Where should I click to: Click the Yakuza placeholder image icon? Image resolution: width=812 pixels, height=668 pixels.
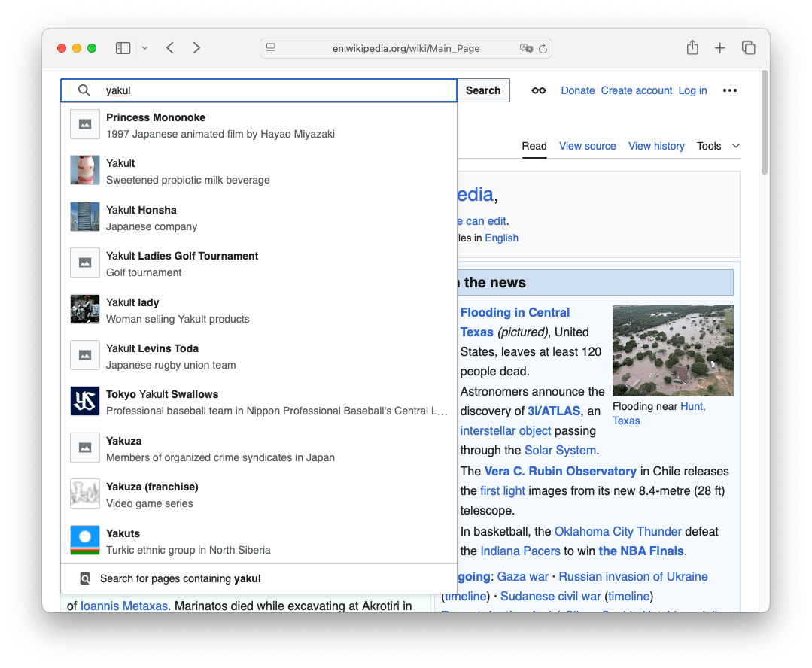tap(85, 448)
